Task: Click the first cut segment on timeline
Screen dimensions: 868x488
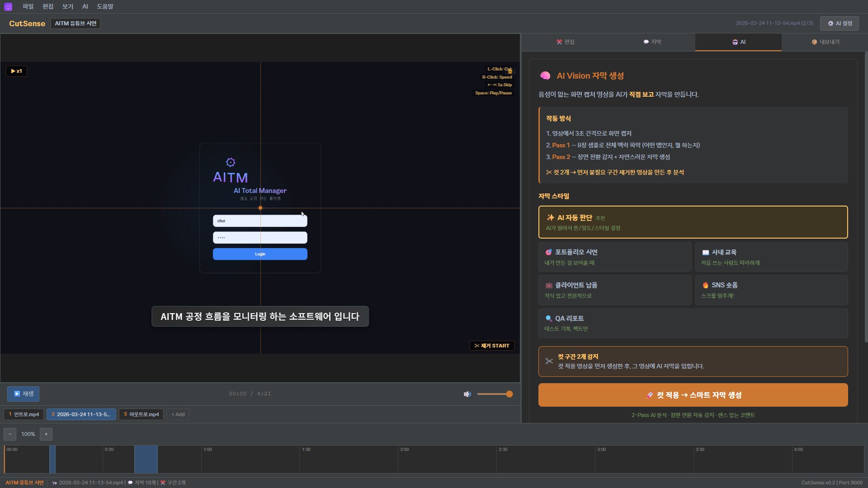Action: tap(52, 459)
